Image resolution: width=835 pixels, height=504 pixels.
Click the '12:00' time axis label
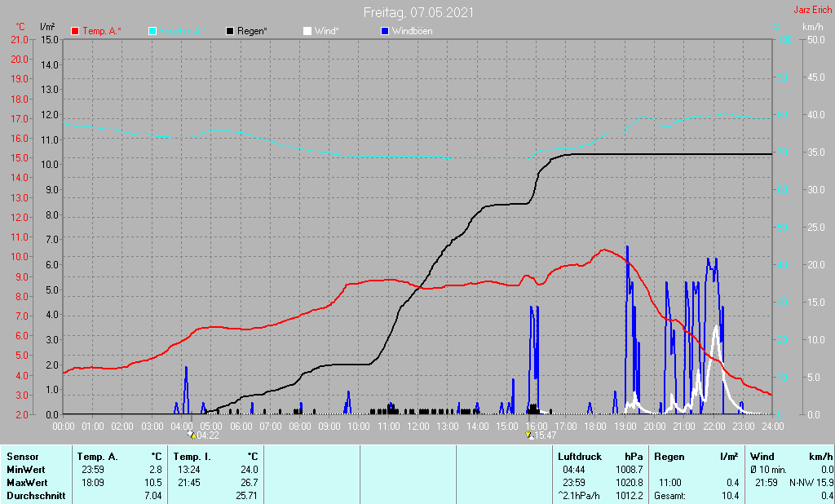point(418,427)
